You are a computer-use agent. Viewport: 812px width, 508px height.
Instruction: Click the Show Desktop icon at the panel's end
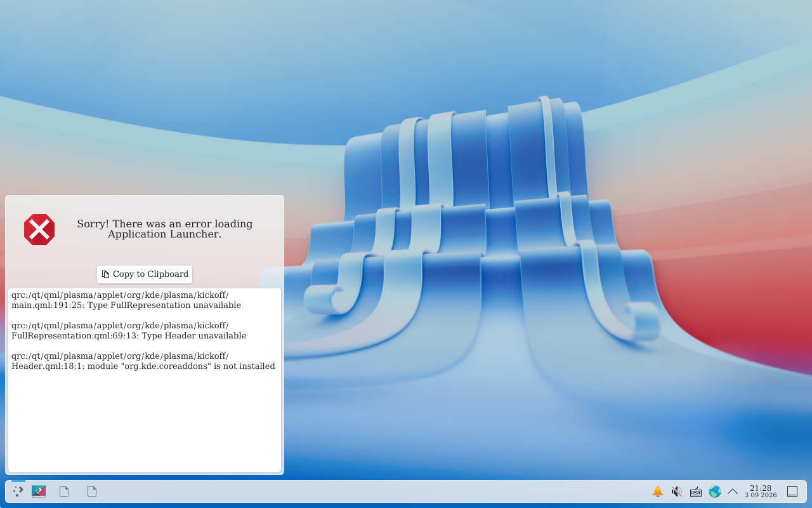pos(792,491)
